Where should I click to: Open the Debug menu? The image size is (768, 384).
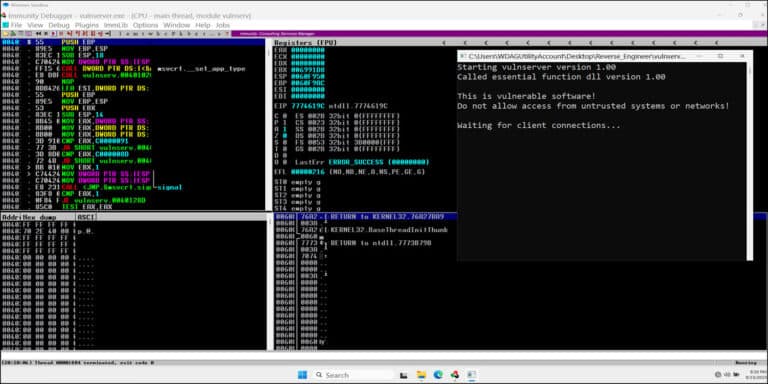click(x=59, y=25)
